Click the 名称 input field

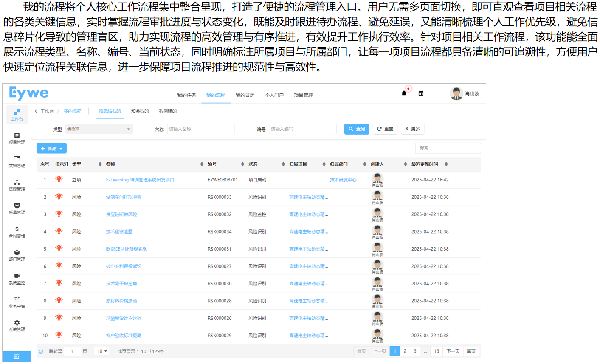200,129
